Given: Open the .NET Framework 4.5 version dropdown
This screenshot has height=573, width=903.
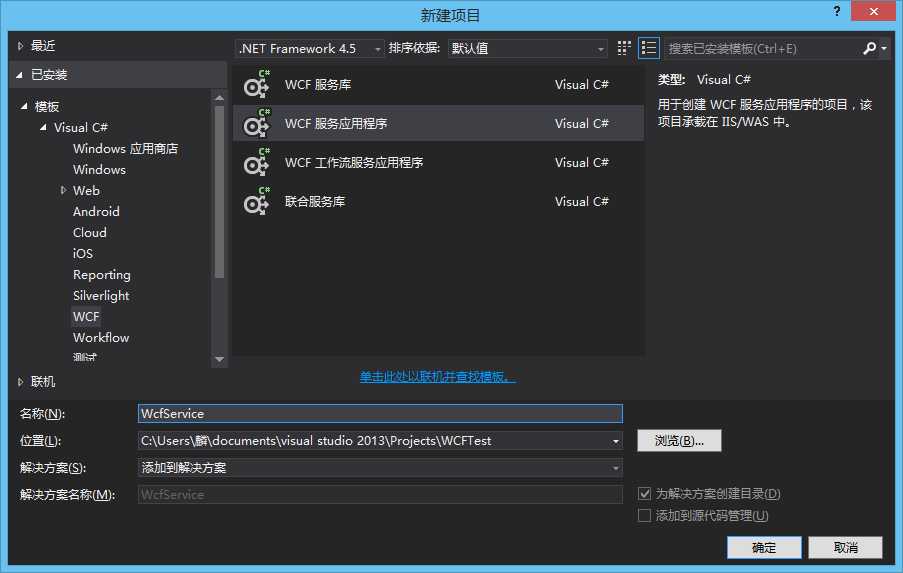Looking at the screenshot, I should [x=309, y=48].
